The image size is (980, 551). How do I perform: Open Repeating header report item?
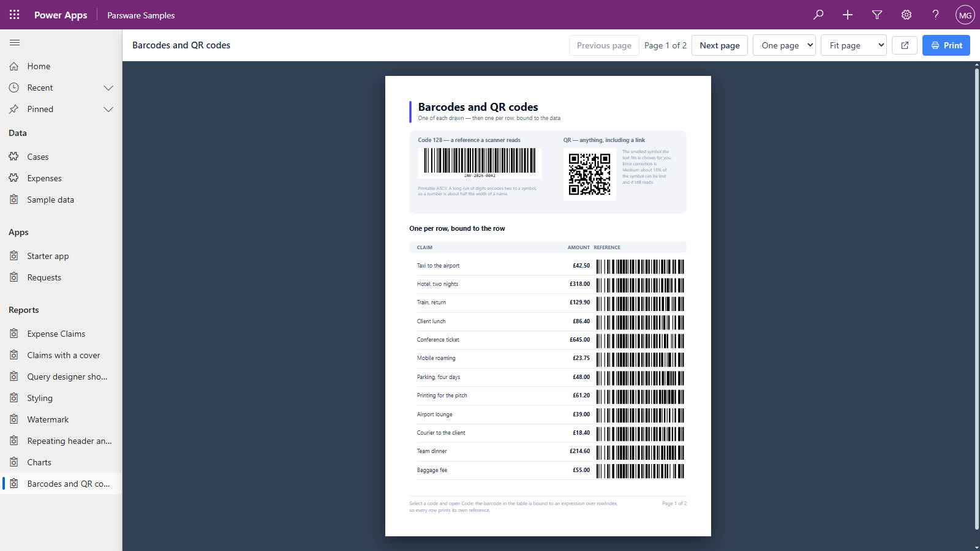[61, 441]
